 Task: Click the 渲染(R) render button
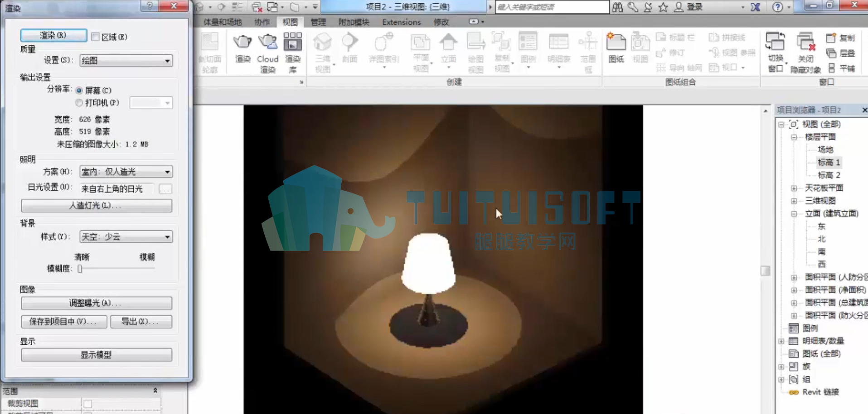pos(53,35)
